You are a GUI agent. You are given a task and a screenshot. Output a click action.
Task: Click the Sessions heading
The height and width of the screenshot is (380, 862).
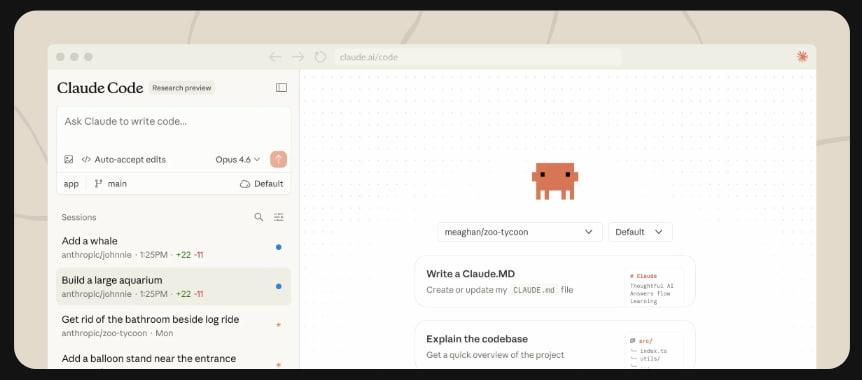[79, 217]
